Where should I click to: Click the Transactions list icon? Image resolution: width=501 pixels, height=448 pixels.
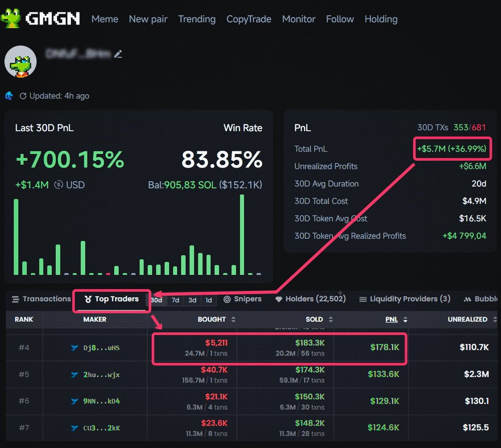pyautogui.click(x=15, y=299)
